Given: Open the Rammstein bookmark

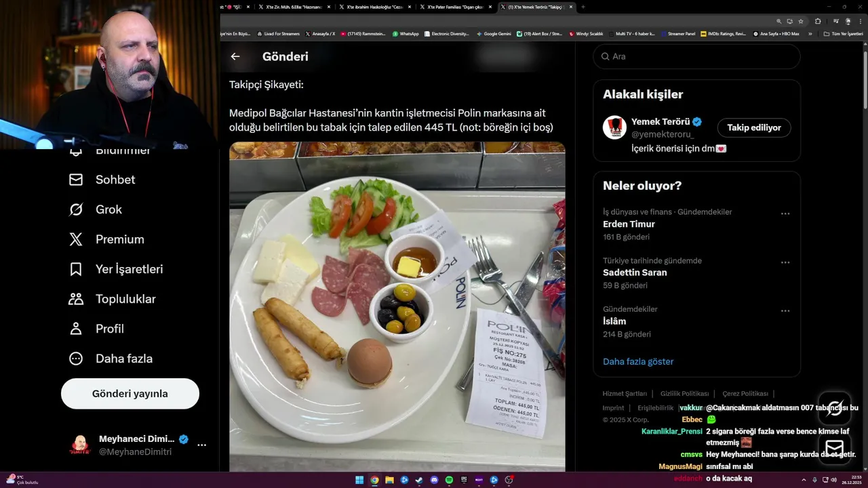Looking at the screenshot, I should (363, 34).
